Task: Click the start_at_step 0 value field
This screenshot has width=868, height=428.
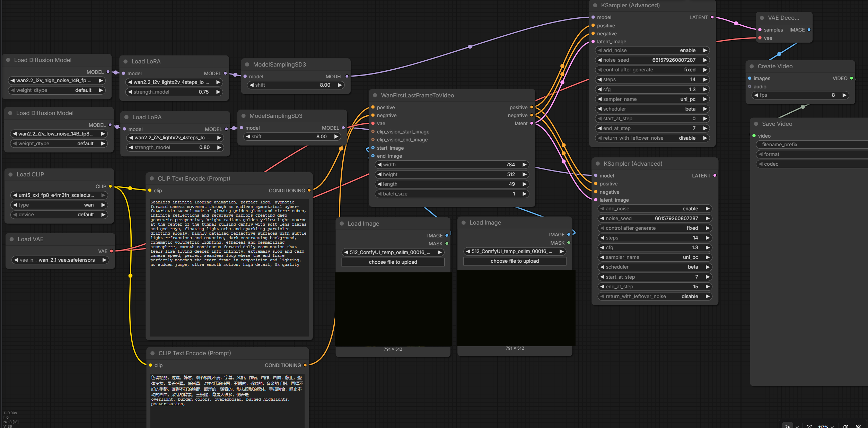Action: coord(652,119)
